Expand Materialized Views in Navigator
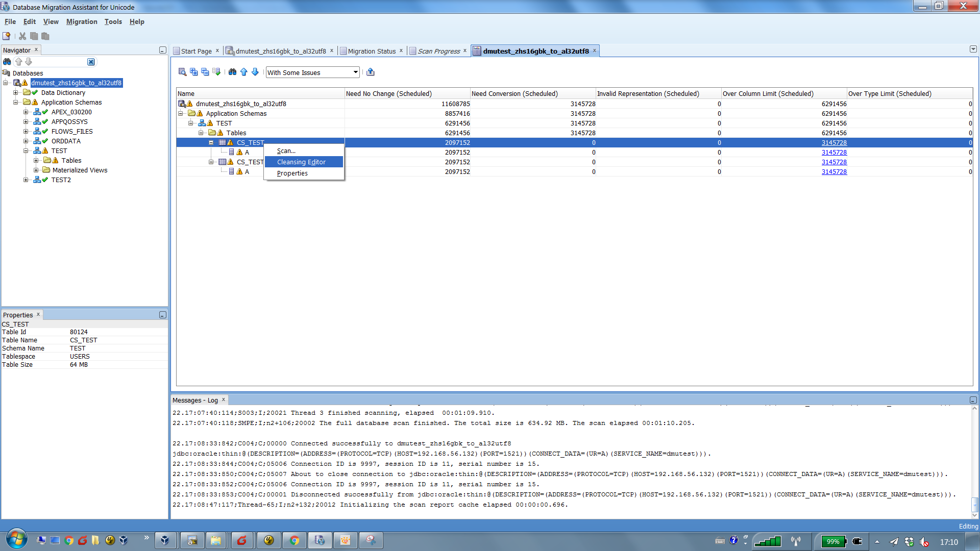The image size is (980, 551). pyautogui.click(x=36, y=170)
